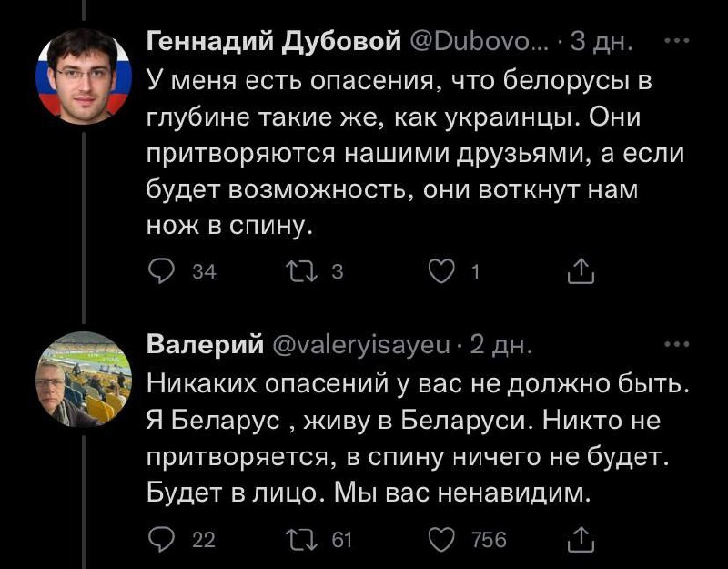This screenshot has width=728, height=569.
Task: Open Валерий's reply text 'Никаких опасений'
Action: pos(409,439)
